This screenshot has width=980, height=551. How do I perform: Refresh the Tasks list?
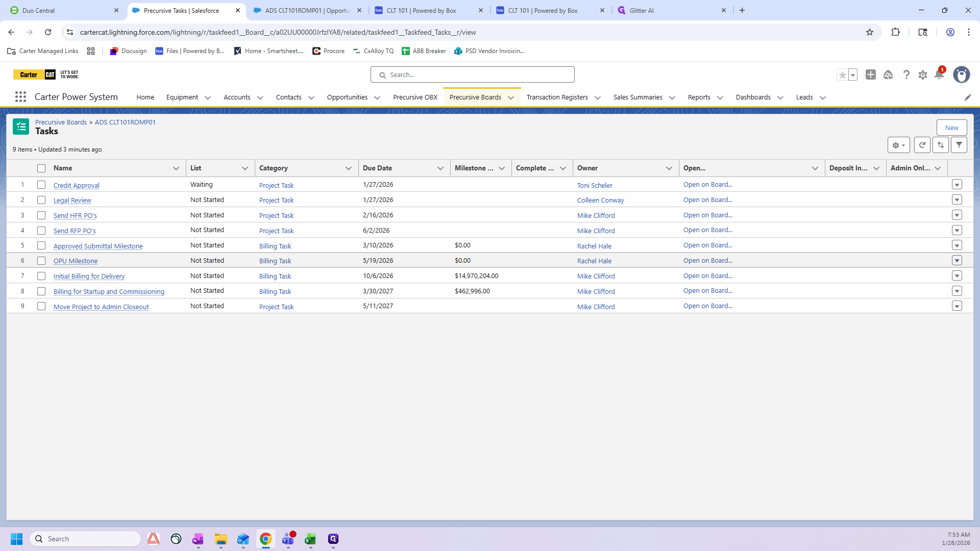coord(922,145)
